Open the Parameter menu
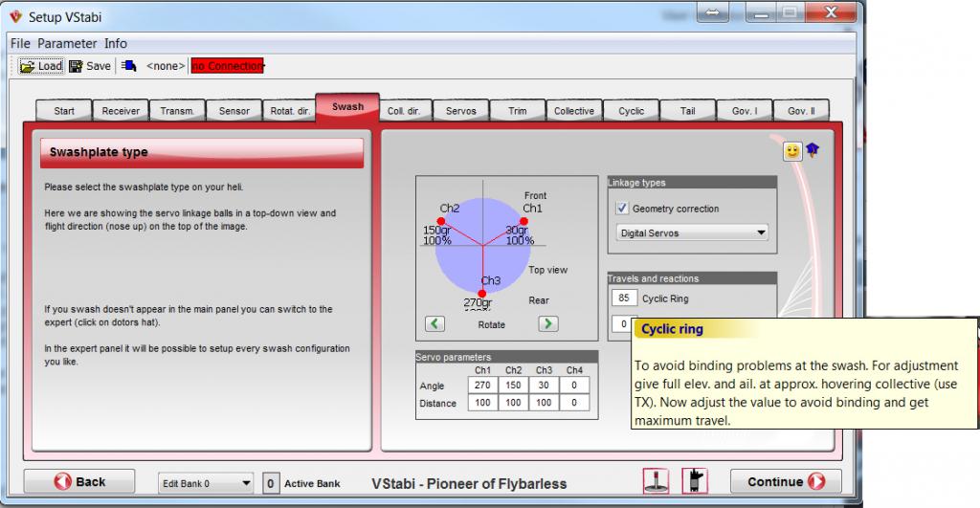The width and height of the screenshot is (980, 508). (67, 43)
